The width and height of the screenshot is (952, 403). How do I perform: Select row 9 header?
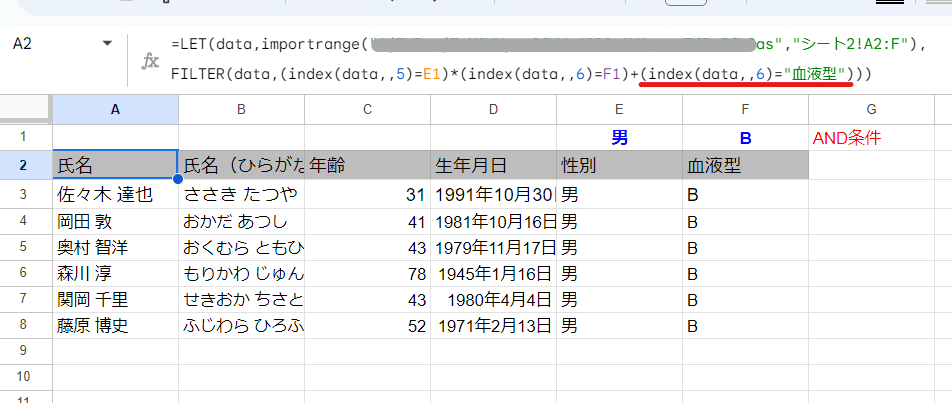pyautogui.click(x=24, y=351)
